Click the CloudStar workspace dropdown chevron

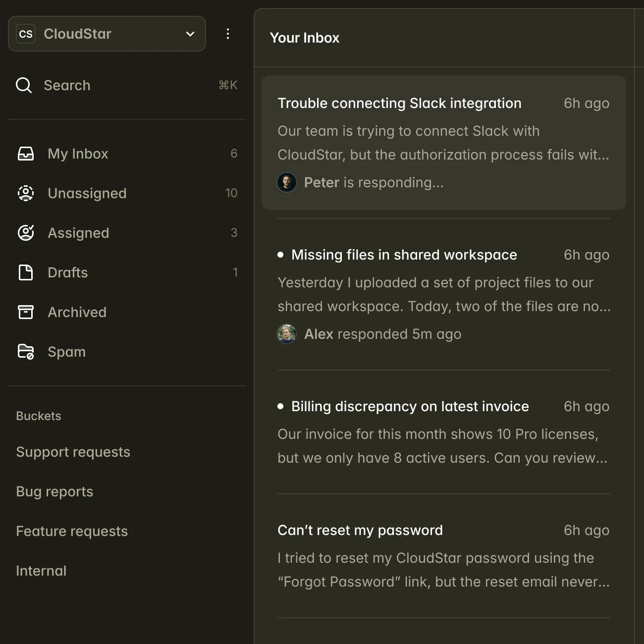click(x=190, y=34)
